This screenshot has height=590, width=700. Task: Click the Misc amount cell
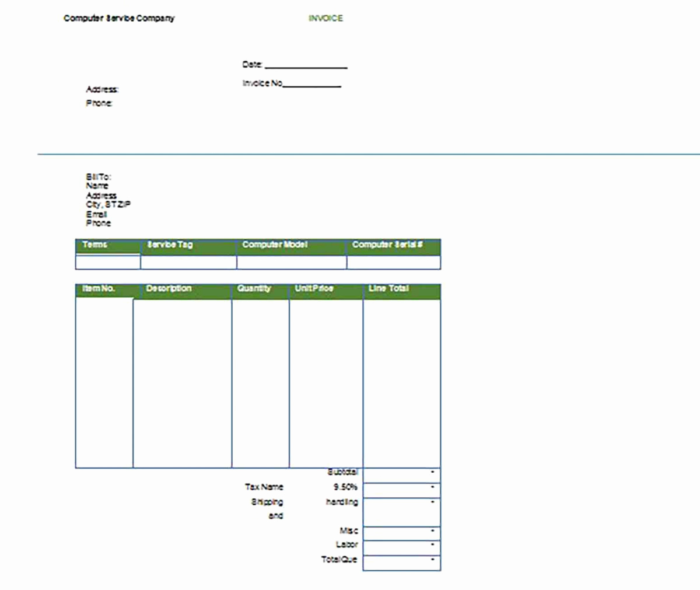tap(402, 533)
